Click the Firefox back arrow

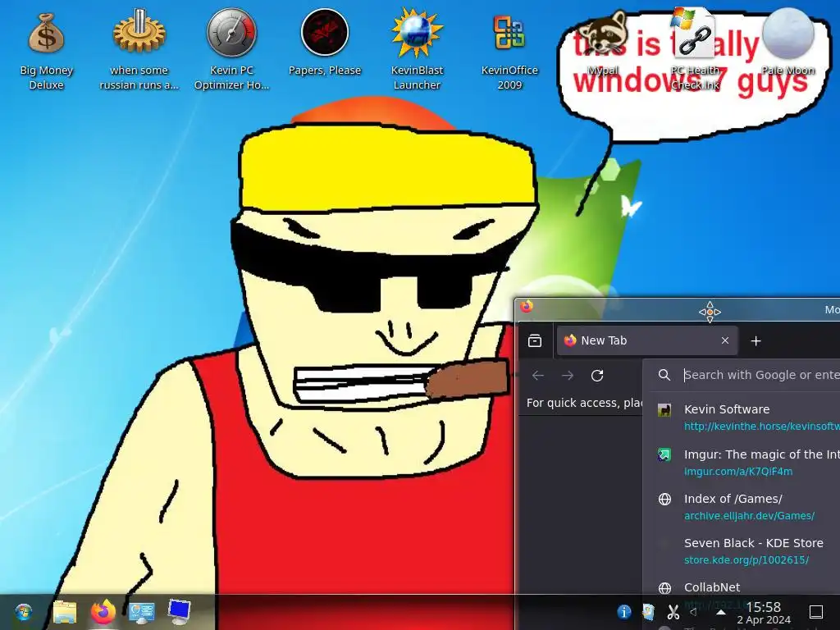[x=538, y=376]
